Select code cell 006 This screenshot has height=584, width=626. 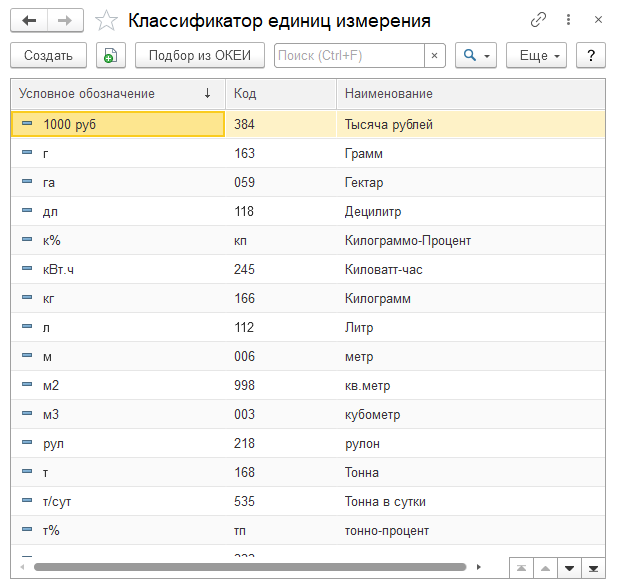tap(281, 356)
